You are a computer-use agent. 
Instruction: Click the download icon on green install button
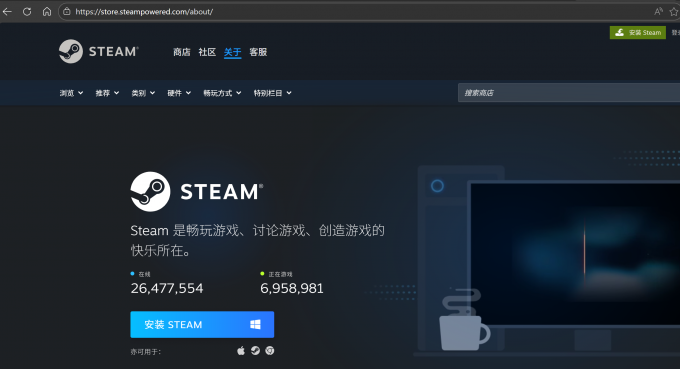(x=620, y=33)
